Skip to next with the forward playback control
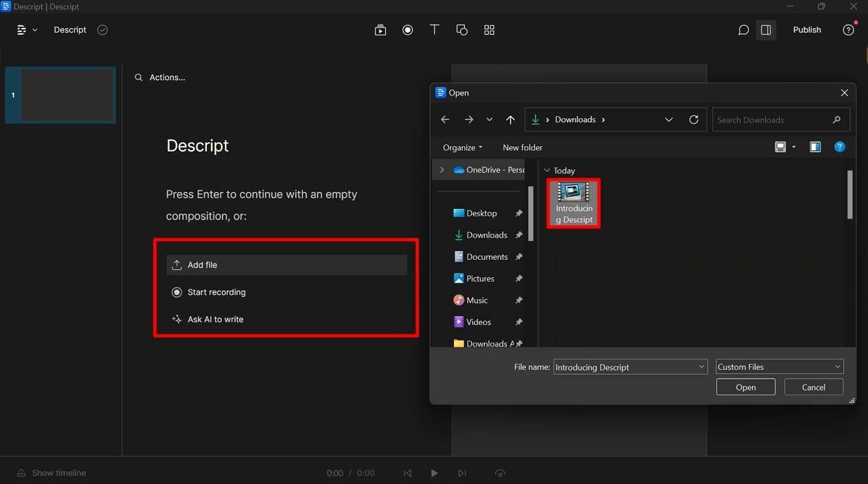868x484 pixels. pos(462,473)
